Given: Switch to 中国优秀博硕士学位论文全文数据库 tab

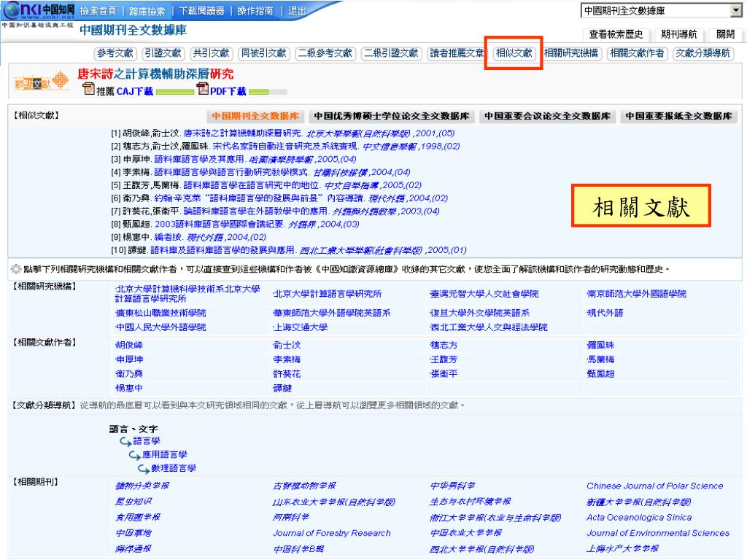Looking at the screenshot, I should point(392,116).
